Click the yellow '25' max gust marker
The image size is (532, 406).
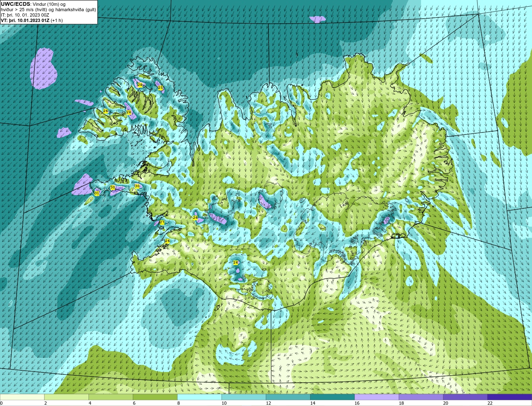click(160, 88)
